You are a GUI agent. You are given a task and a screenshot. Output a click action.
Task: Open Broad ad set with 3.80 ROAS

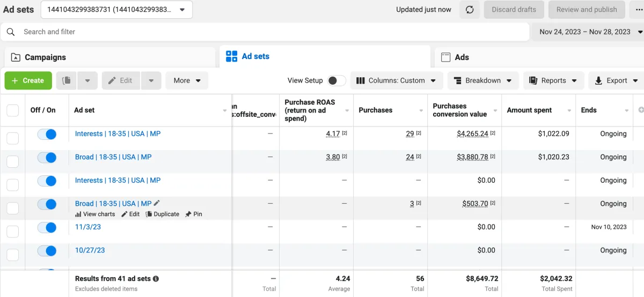(x=113, y=157)
